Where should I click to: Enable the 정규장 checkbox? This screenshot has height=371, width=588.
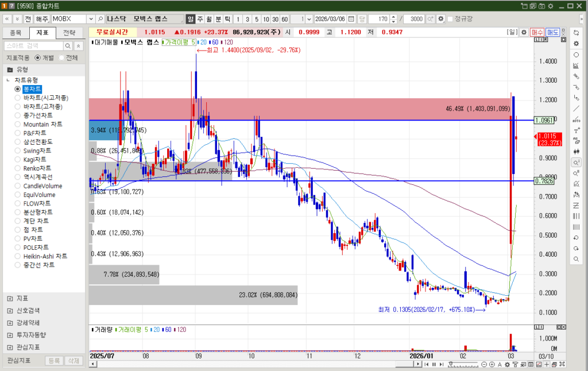point(450,19)
